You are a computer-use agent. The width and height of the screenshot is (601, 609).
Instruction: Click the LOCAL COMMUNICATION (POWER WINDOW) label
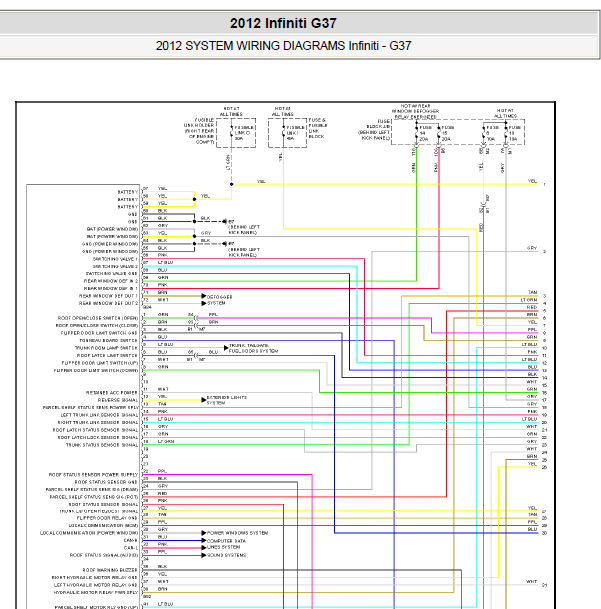[89, 533]
